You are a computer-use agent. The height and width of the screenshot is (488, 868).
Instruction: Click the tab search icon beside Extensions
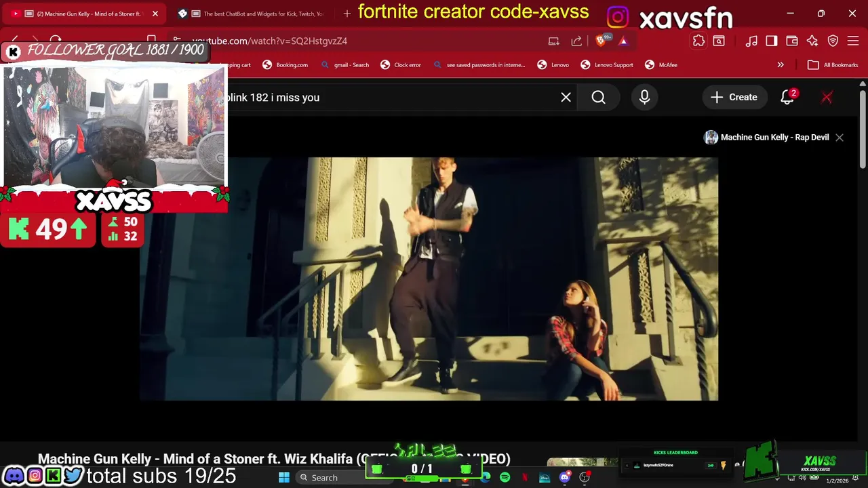719,41
